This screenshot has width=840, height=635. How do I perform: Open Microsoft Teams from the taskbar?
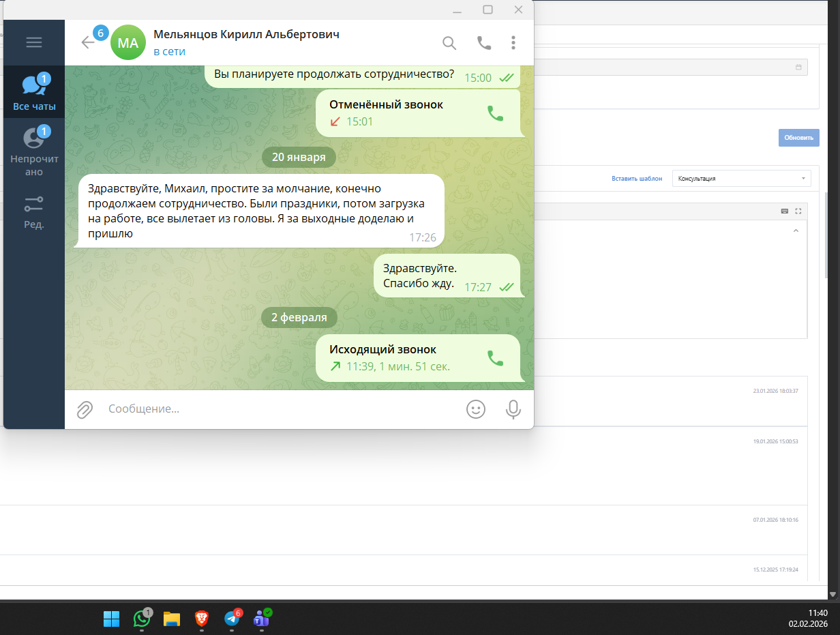pyautogui.click(x=262, y=619)
